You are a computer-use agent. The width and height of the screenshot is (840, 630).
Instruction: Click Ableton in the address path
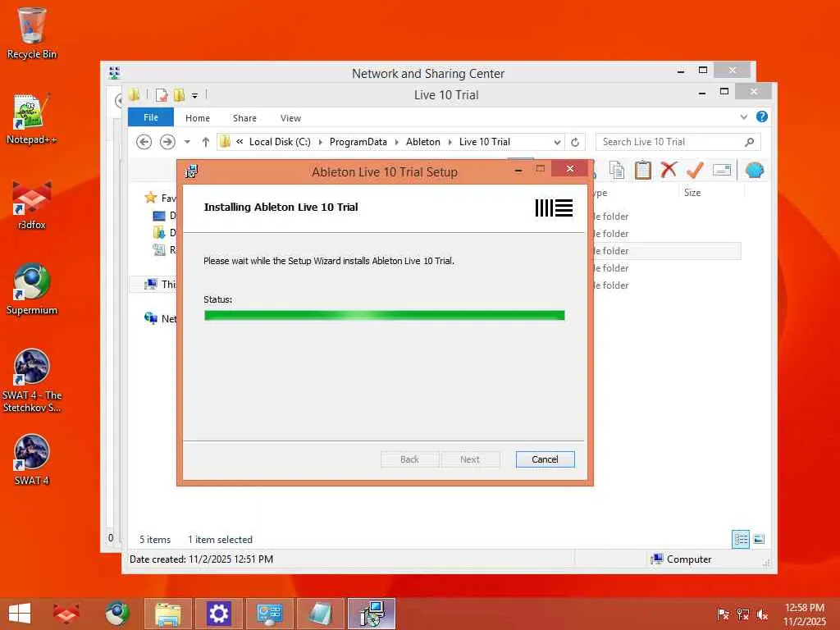422,142
